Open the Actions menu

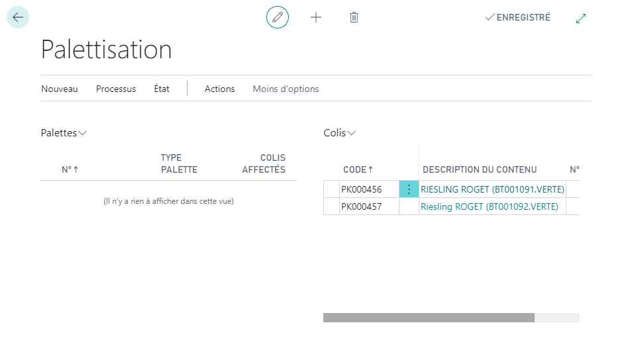tap(219, 89)
